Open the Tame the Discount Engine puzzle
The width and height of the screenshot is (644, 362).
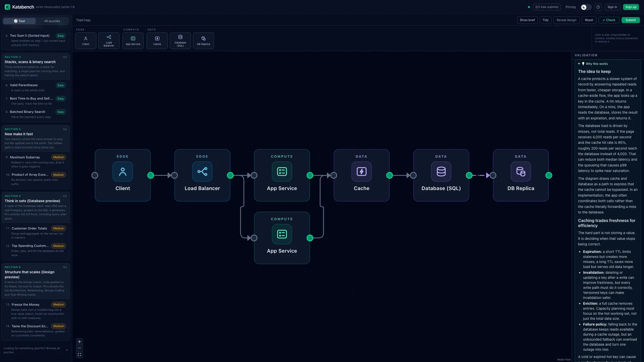36,331
